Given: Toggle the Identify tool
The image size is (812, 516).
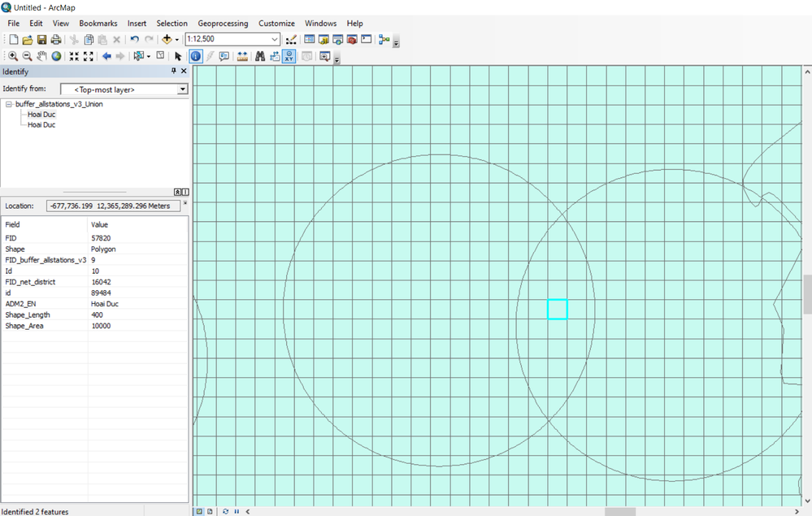Looking at the screenshot, I should coord(196,56).
